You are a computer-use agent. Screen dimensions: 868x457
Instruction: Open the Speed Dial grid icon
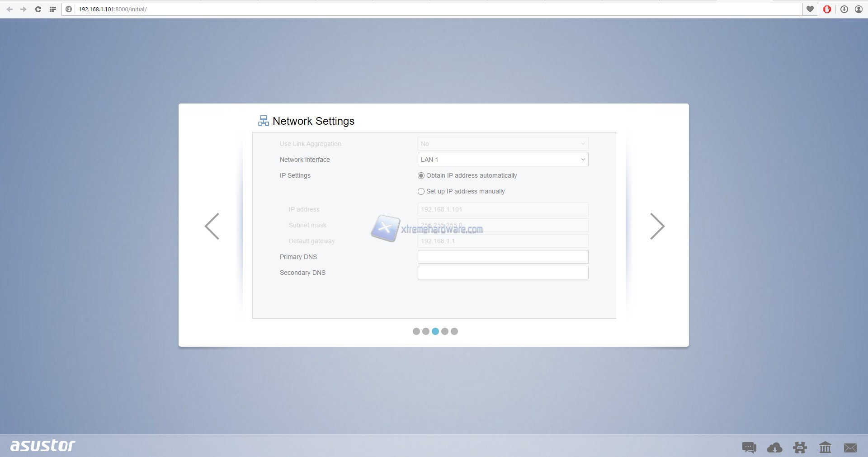click(53, 9)
